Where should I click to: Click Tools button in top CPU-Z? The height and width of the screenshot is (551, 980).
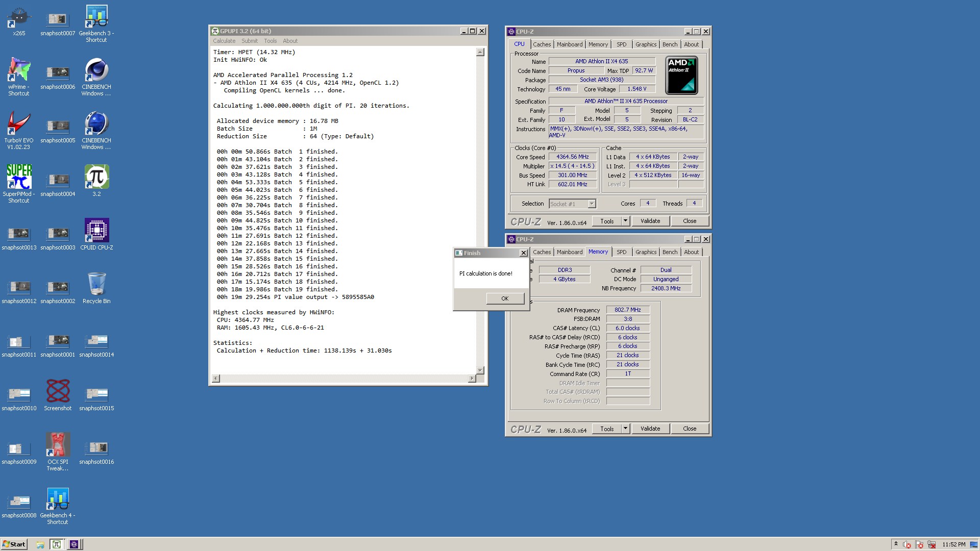[607, 221]
